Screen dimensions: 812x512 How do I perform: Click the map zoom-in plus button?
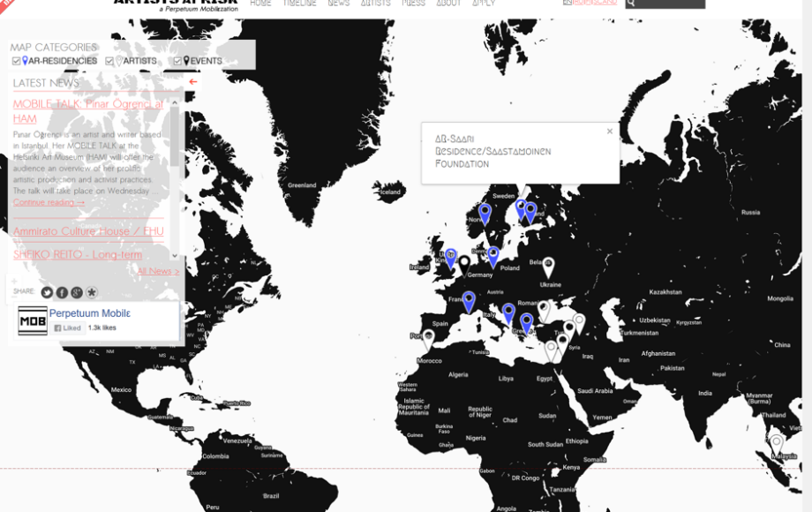point(14,281)
